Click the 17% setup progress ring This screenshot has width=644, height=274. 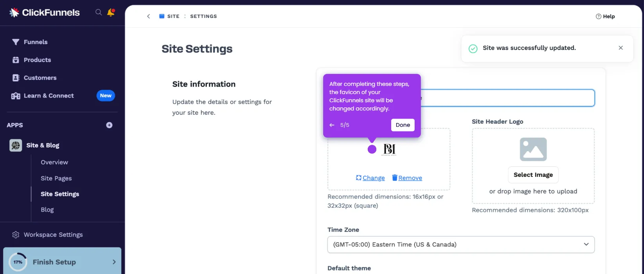18,262
